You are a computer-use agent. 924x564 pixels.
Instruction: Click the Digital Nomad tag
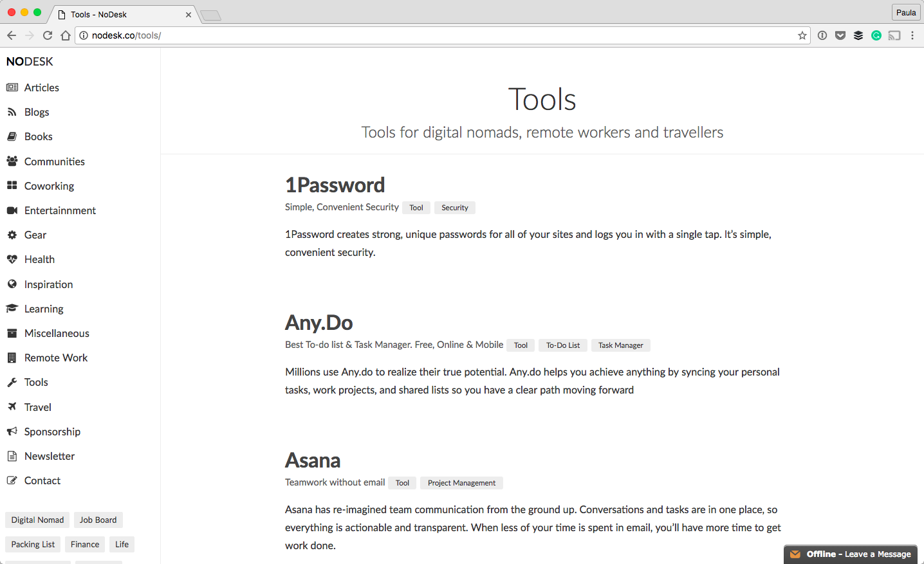click(x=37, y=520)
